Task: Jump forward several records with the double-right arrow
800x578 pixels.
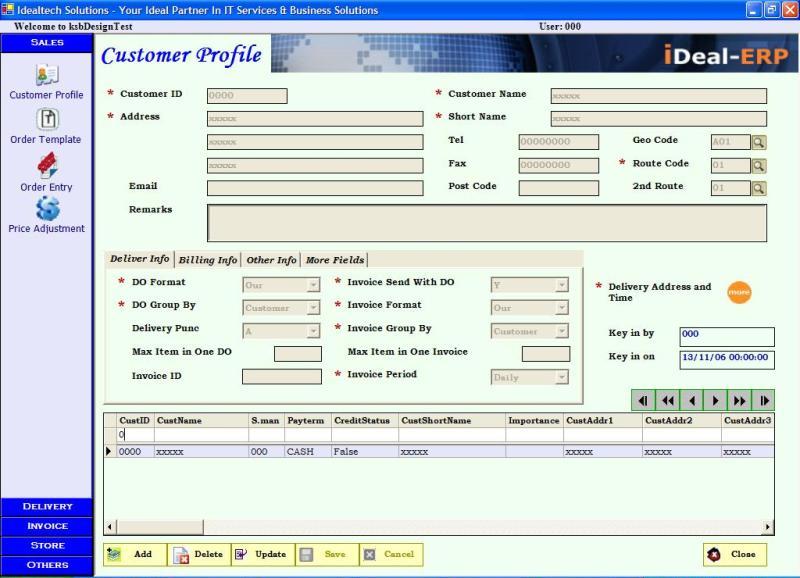Action: [739, 400]
